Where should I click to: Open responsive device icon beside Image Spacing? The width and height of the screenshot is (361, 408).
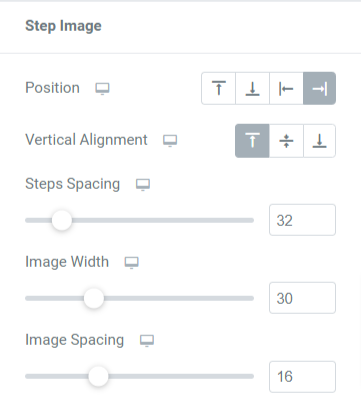(x=147, y=341)
